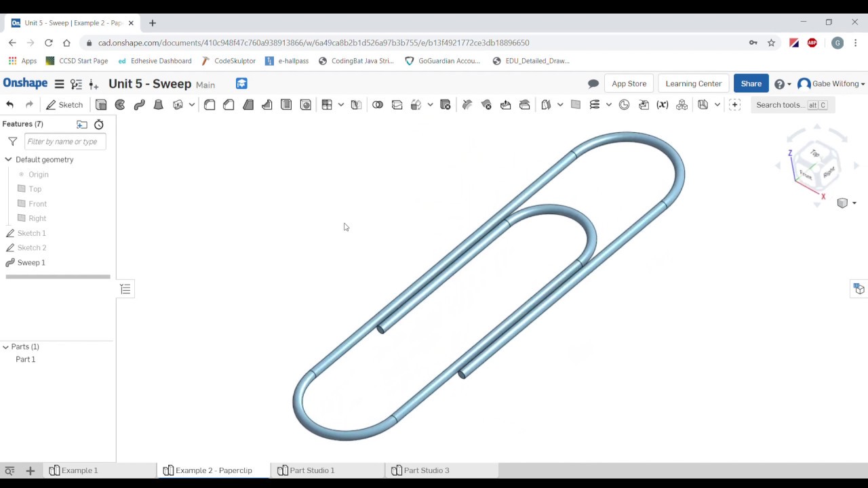Select the Thicken tool
The image size is (868, 488).
[x=178, y=104]
